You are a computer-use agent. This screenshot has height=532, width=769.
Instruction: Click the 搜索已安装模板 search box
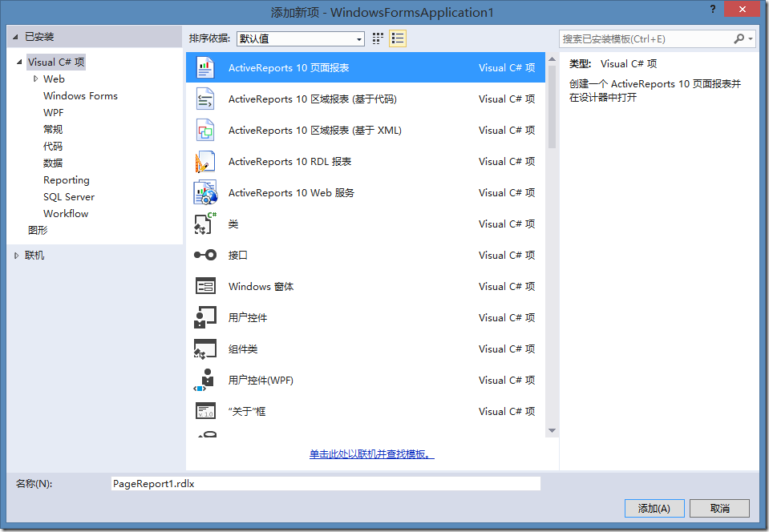click(x=646, y=38)
